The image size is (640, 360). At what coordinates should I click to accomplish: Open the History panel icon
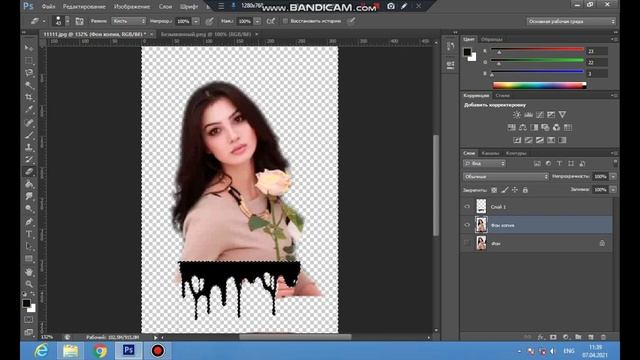451,46
